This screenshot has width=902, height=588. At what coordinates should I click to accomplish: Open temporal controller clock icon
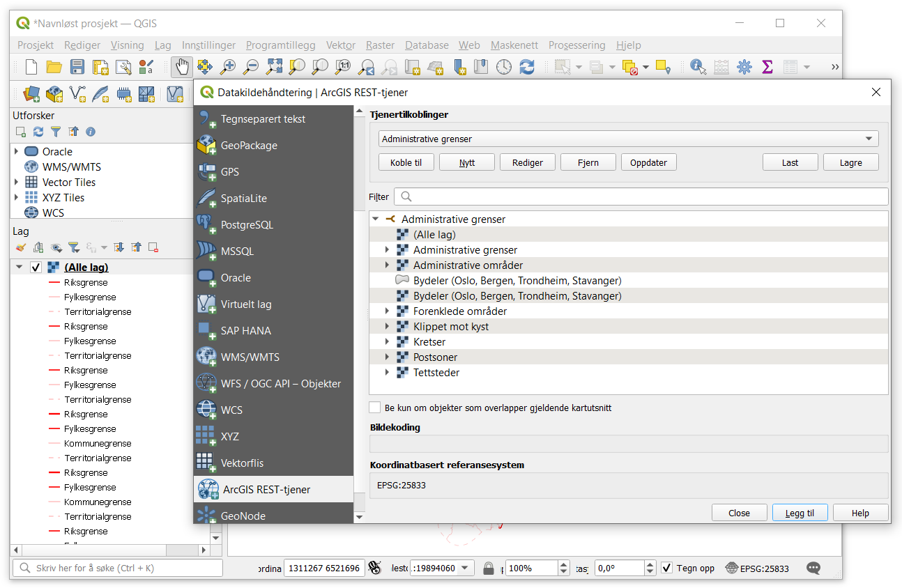504,67
